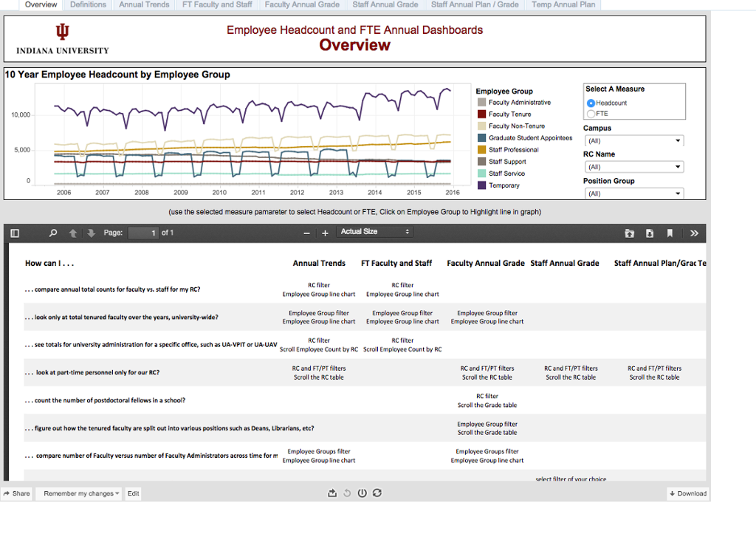Zoom out the PDF with minus button
This screenshot has width=756, height=545.
(306, 233)
